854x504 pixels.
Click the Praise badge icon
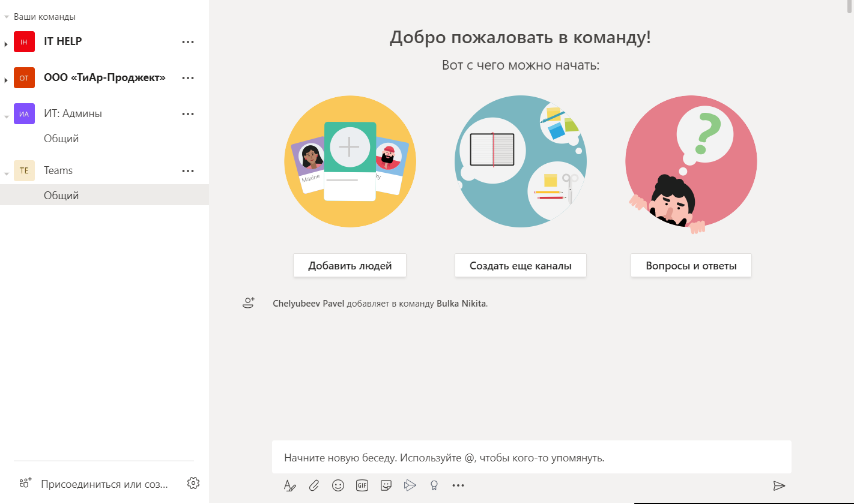pos(434,485)
